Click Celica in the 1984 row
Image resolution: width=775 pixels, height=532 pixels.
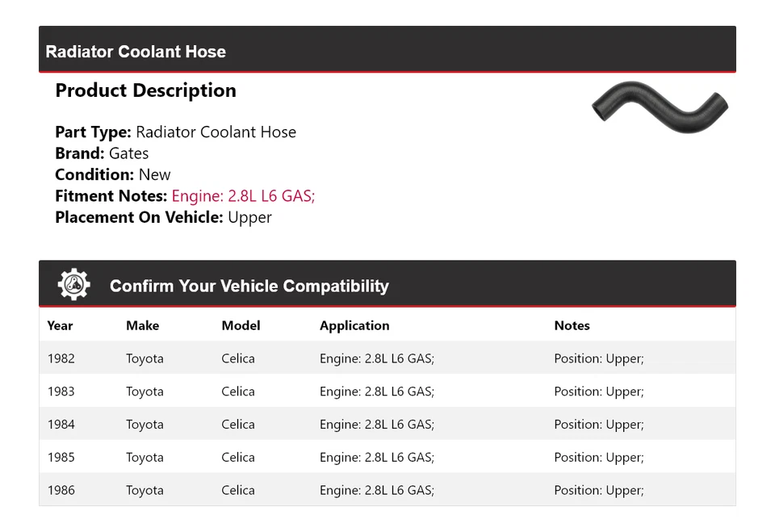(238, 425)
